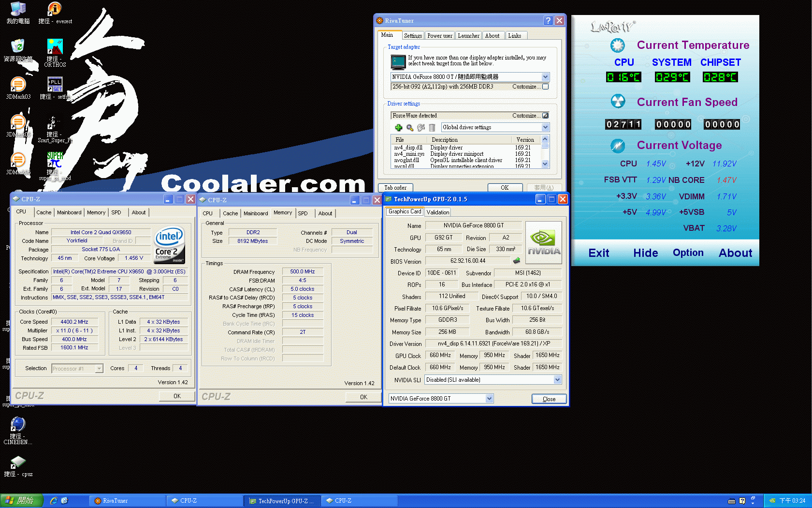Screen dimensions: 812x508
Task: Launch the setfsb PLL shortcut icon
Action: (55, 88)
